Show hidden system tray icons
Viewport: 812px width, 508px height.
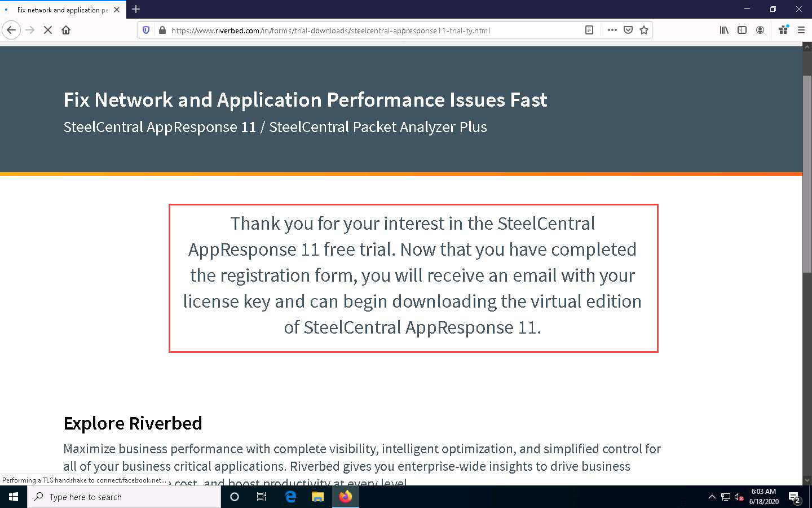tap(712, 497)
